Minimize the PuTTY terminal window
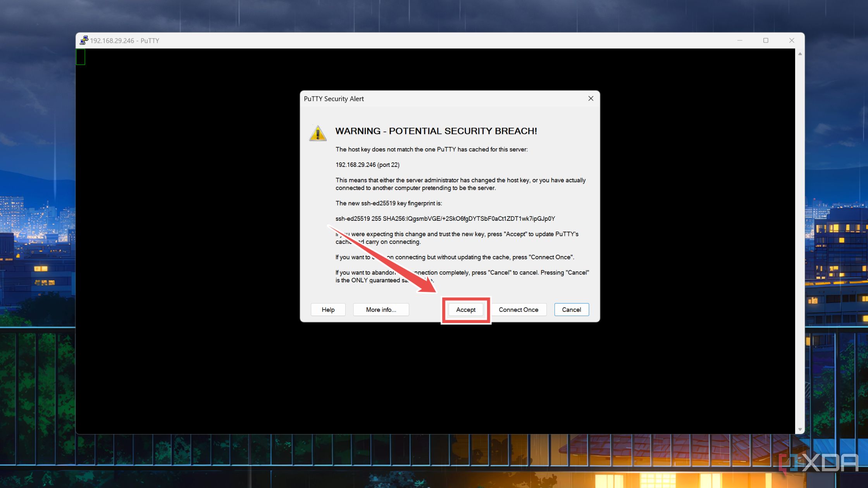This screenshot has height=488, width=868. click(740, 40)
